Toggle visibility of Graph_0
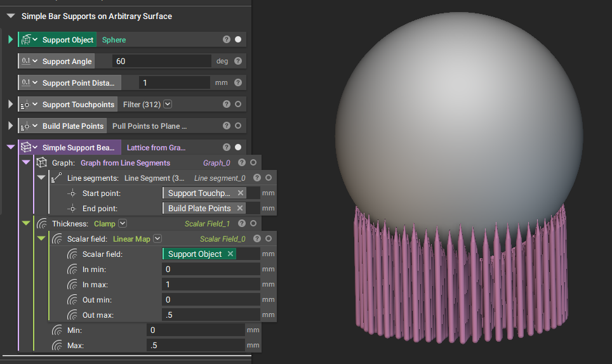This screenshot has height=364, width=612. (x=253, y=162)
